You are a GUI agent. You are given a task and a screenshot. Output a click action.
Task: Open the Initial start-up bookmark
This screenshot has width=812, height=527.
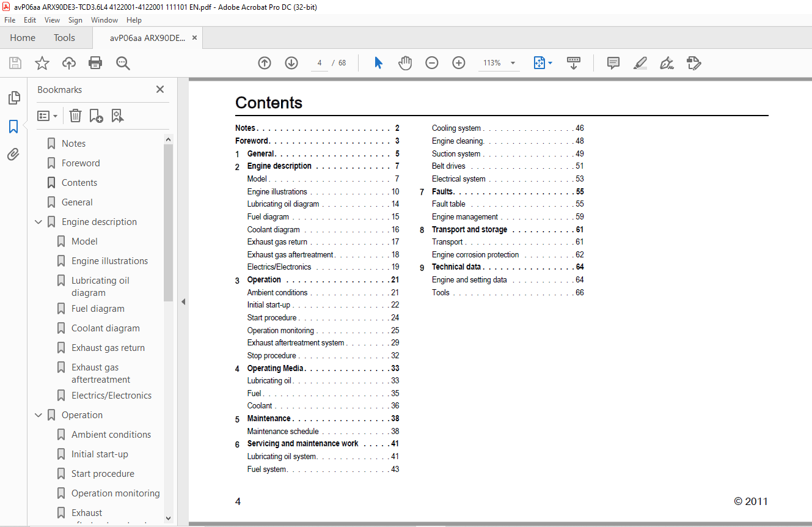pos(100,454)
